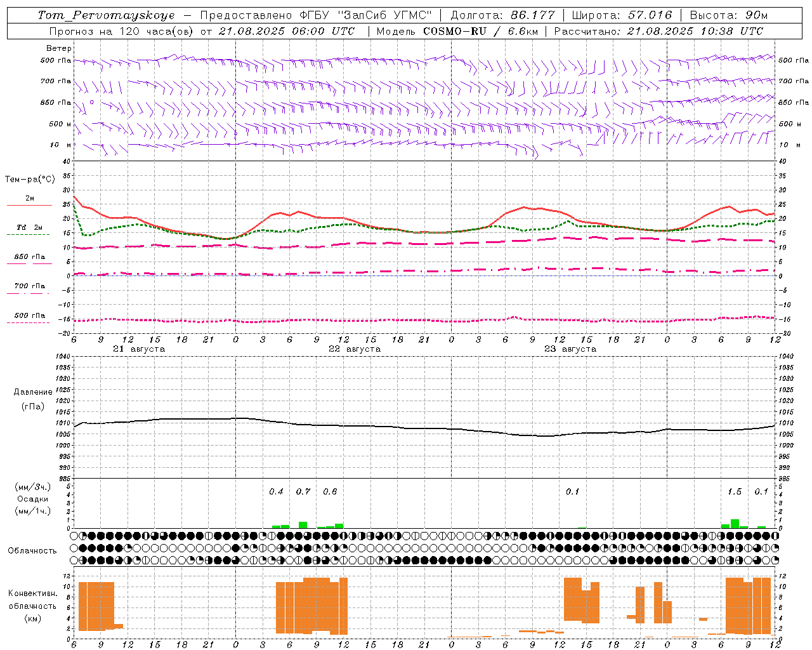The image size is (812, 650).
Task: Click the red line sample under 2м legend
Action: [x=30, y=205]
